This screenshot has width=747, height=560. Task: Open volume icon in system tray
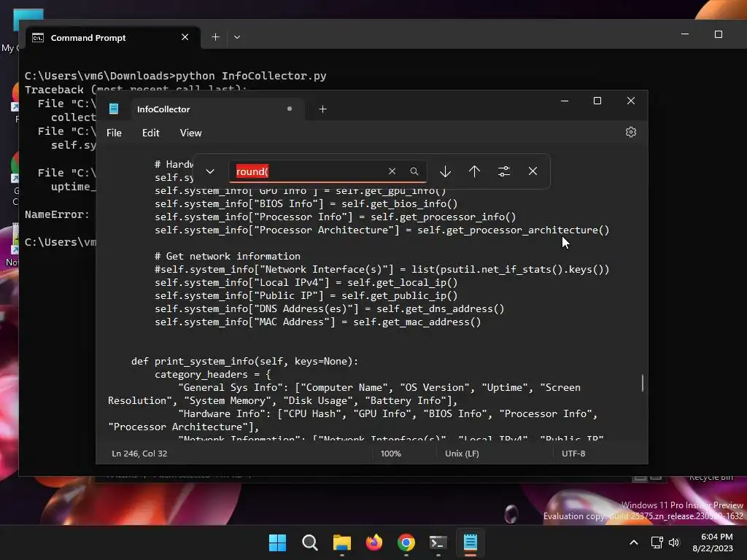click(x=674, y=542)
